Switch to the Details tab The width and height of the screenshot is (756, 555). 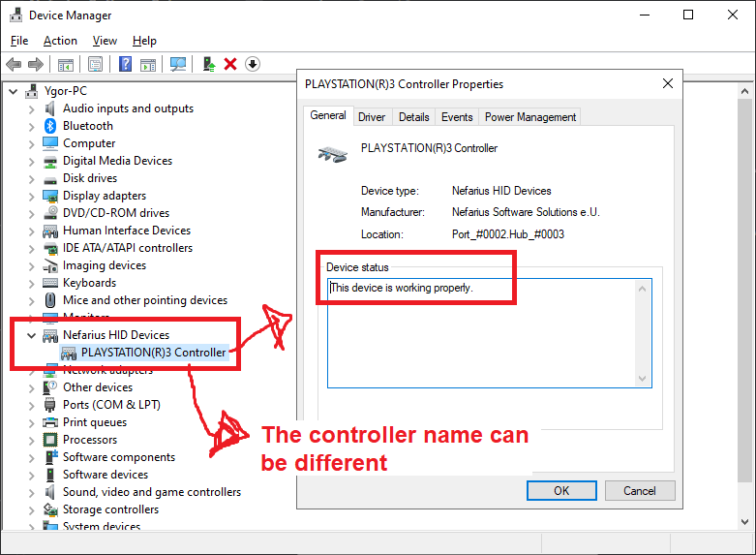pos(414,117)
